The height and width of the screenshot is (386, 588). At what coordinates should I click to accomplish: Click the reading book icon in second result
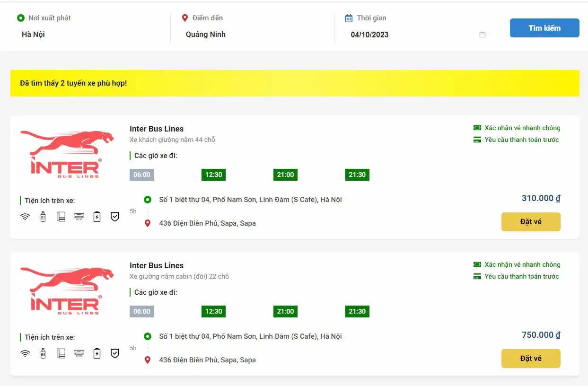click(61, 354)
